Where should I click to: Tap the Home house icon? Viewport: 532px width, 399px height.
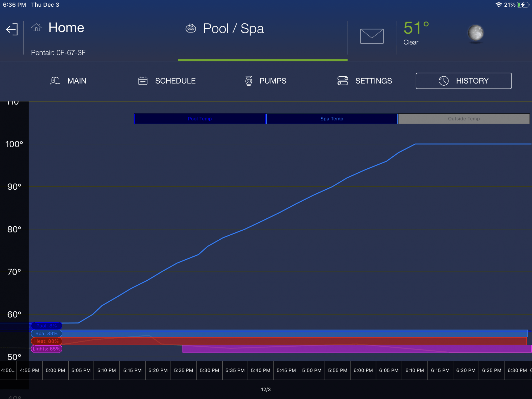36,27
